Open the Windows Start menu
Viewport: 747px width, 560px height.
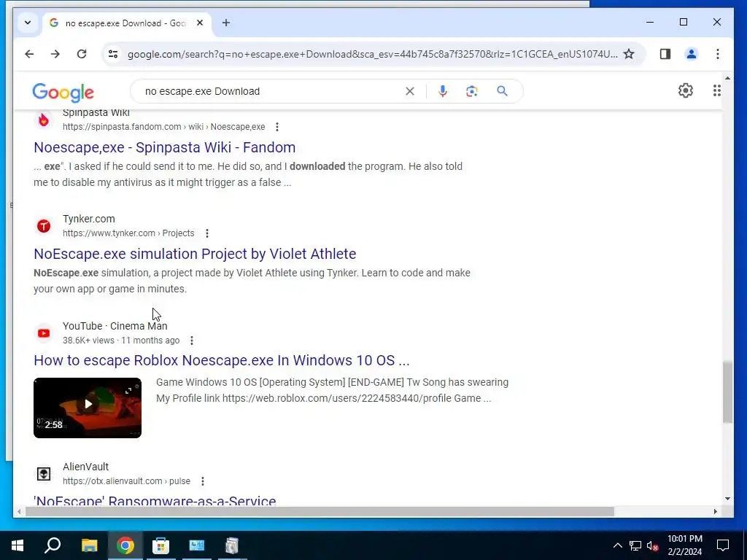[x=18, y=545]
